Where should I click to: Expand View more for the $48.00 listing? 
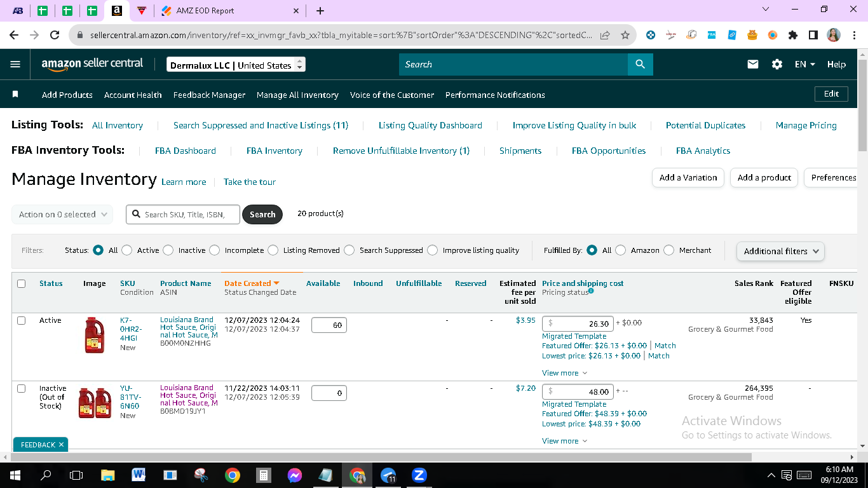coord(564,441)
